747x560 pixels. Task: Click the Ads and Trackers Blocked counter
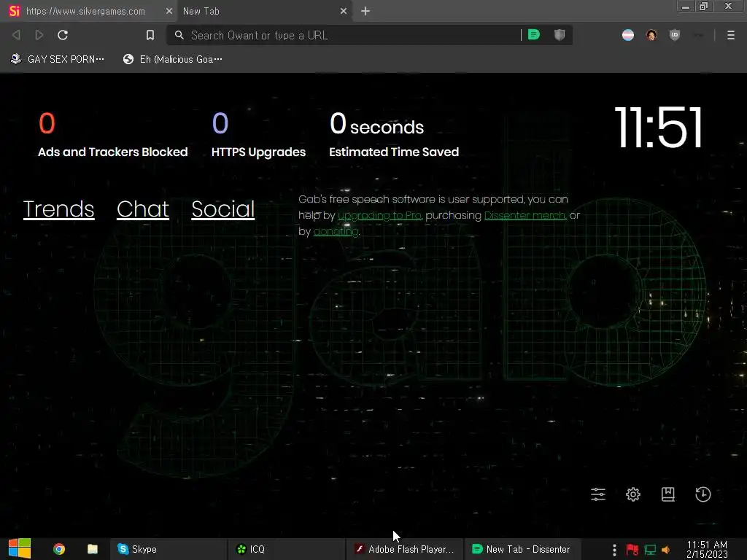(x=113, y=135)
